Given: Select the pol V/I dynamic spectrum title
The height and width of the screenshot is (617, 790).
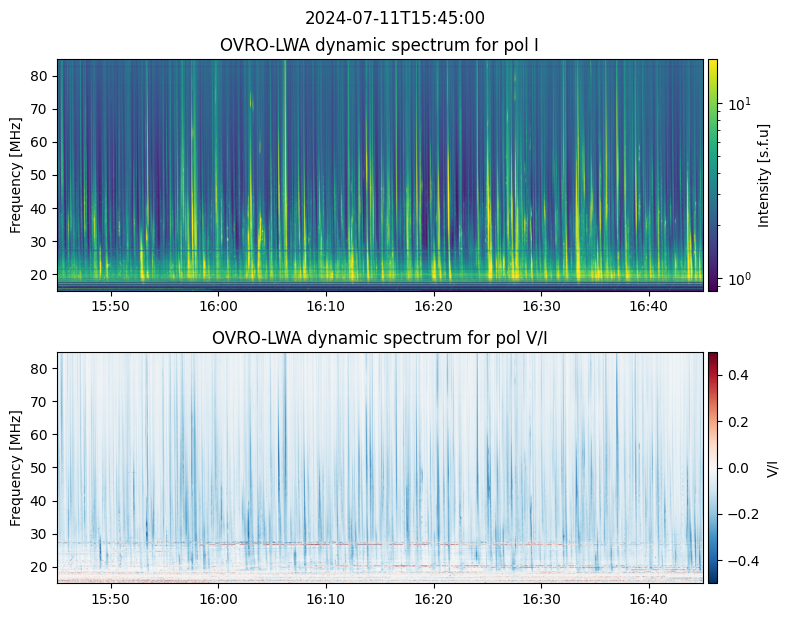Looking at the screenshot, I should 380,338.
